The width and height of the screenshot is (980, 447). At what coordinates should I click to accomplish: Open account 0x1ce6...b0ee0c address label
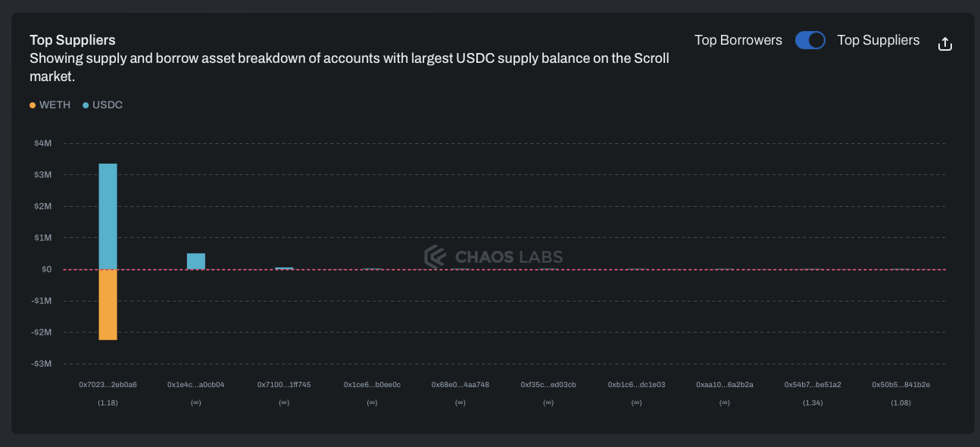[372, 385]
